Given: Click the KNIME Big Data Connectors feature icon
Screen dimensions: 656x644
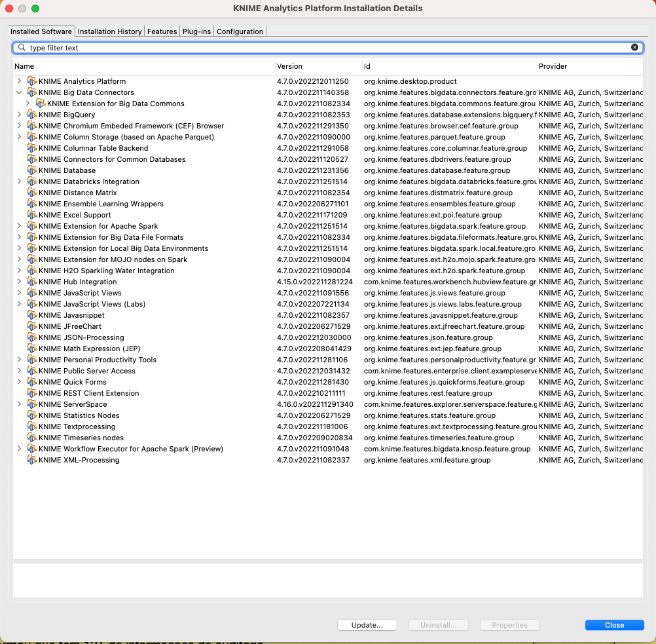Looking at the screenshot, I should (x=32, y=92).
